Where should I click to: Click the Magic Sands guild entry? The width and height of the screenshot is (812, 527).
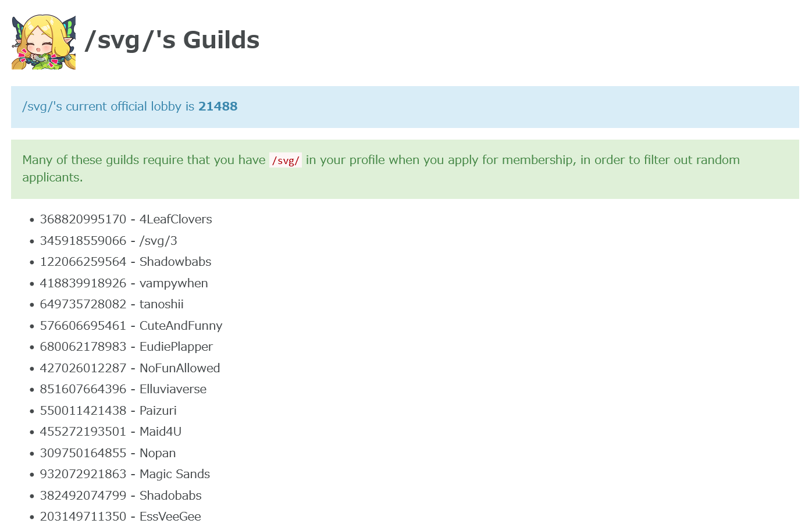pyautogui.click(x=125, y=474)
